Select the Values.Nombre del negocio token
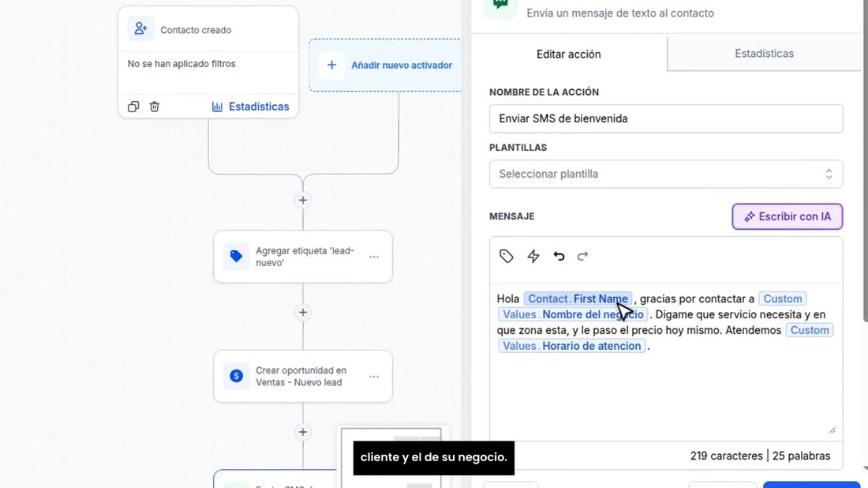This screenshot has height=488, width=868. point(573,314)
